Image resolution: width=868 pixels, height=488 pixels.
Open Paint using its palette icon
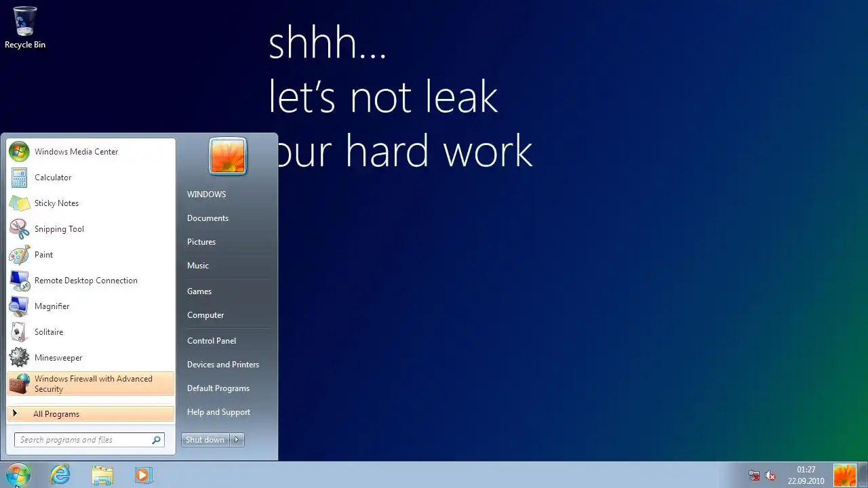(x=19, y=255)
